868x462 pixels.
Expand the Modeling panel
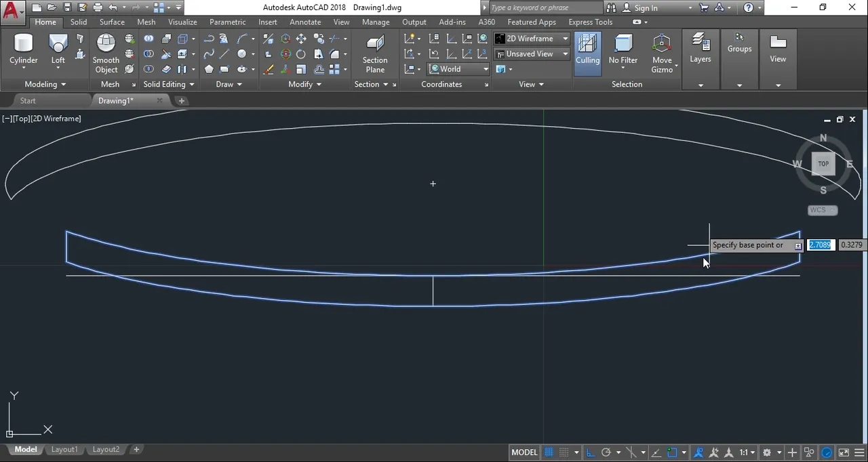[x=45, y=84]
